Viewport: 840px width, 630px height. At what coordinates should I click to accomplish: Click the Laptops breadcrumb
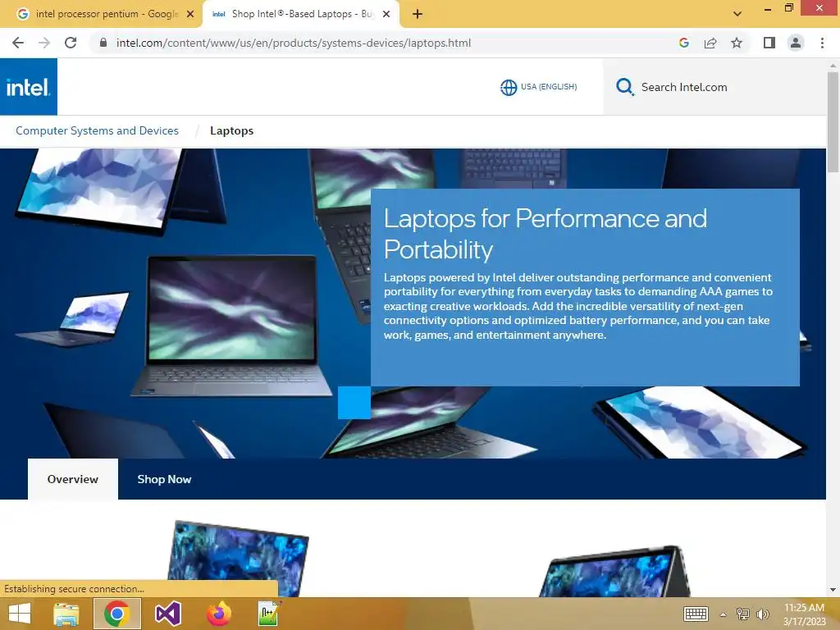click(231, 130)
